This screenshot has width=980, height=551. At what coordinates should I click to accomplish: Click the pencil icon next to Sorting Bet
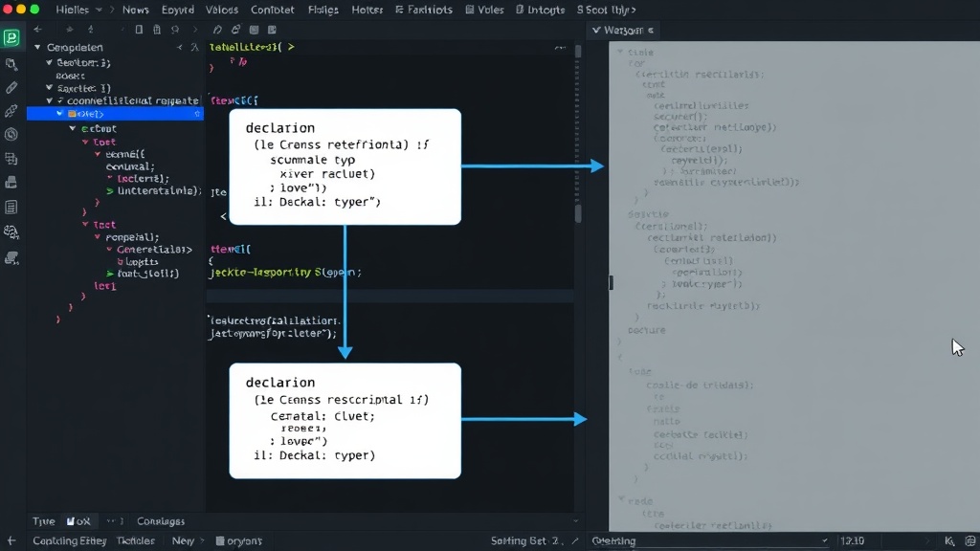(x=575, y=541)
